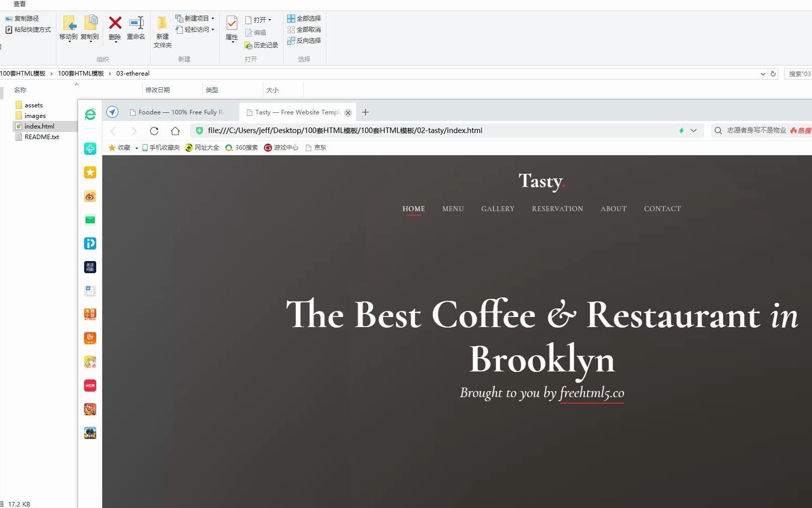812x508 pixels.
Task: Open 小红书 from the browser sidebar
Action: 90,385
